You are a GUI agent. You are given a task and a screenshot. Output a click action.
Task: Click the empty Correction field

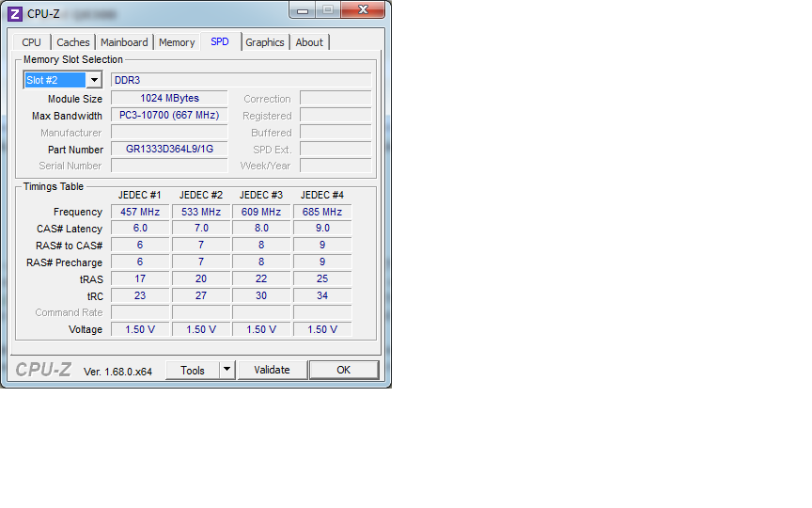click(336, 99)
